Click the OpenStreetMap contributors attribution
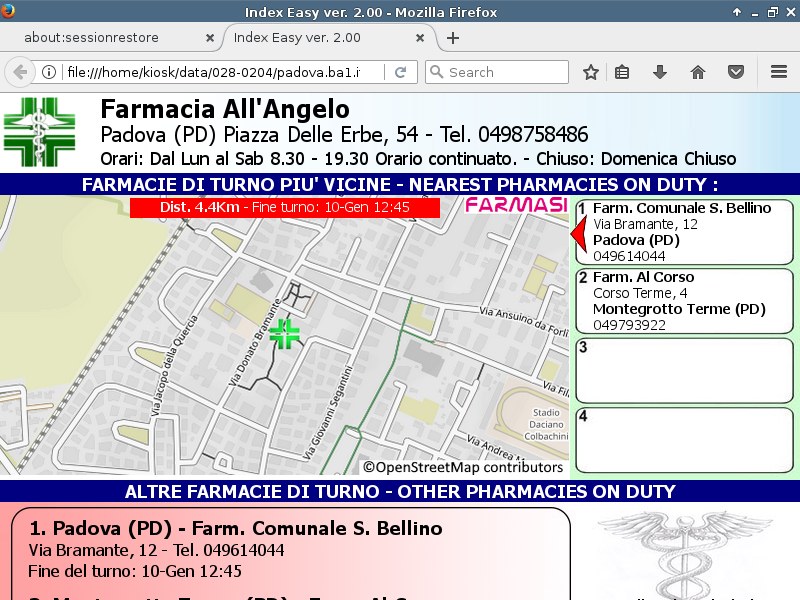This screenshot has height=600, width=800. pyautogui.click(x=463, y=467)
